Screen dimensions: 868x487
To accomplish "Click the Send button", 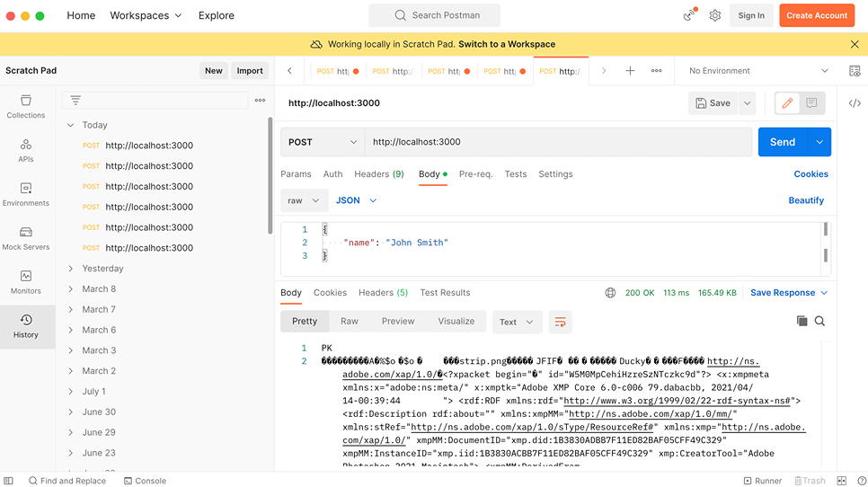I will 783,142.
